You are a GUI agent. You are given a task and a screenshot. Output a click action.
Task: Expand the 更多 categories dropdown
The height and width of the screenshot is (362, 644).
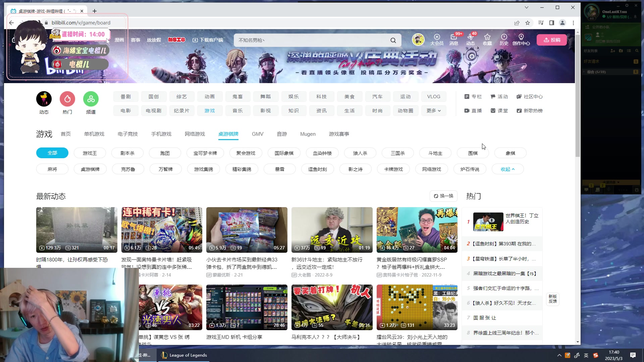click(434, 111)
